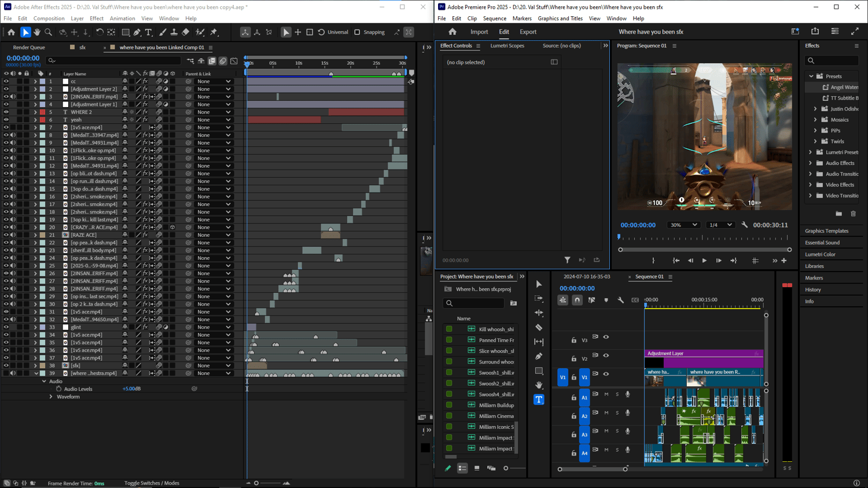Hide the 'WHERE 2' text layer
The width and height of the screenshot is (868, 488).
tap(6, 112)
